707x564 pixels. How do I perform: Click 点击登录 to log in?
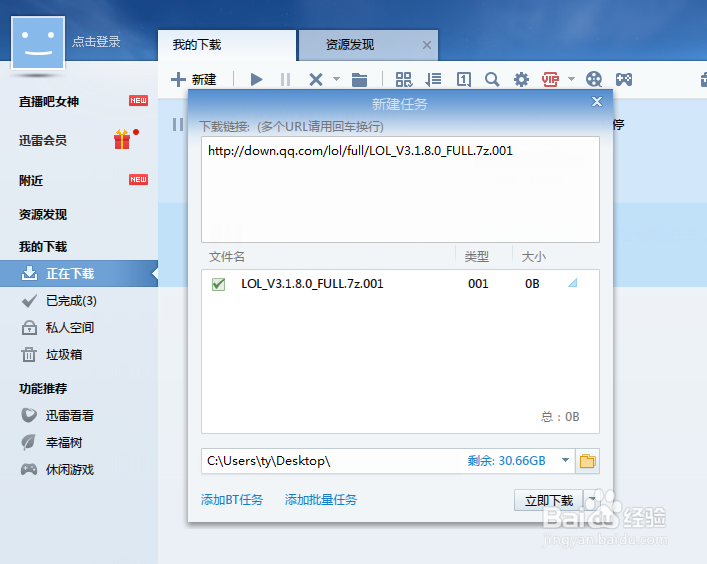point(96,42)
